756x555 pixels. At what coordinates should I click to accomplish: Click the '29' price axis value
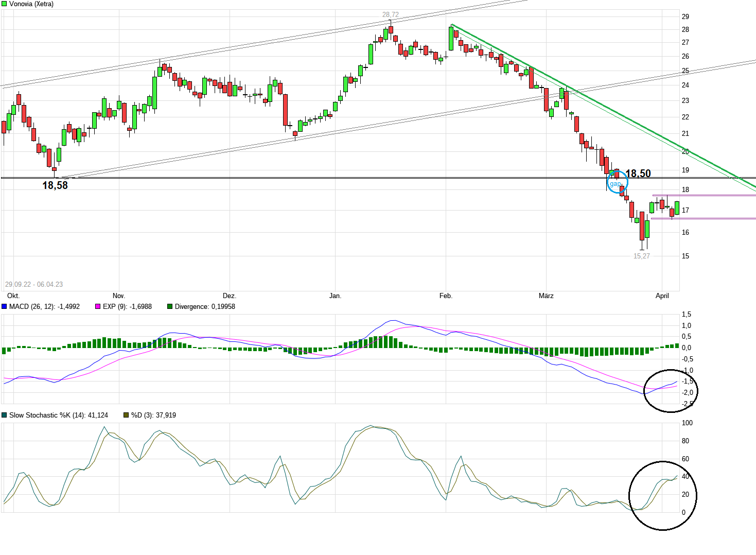[685, 16]
